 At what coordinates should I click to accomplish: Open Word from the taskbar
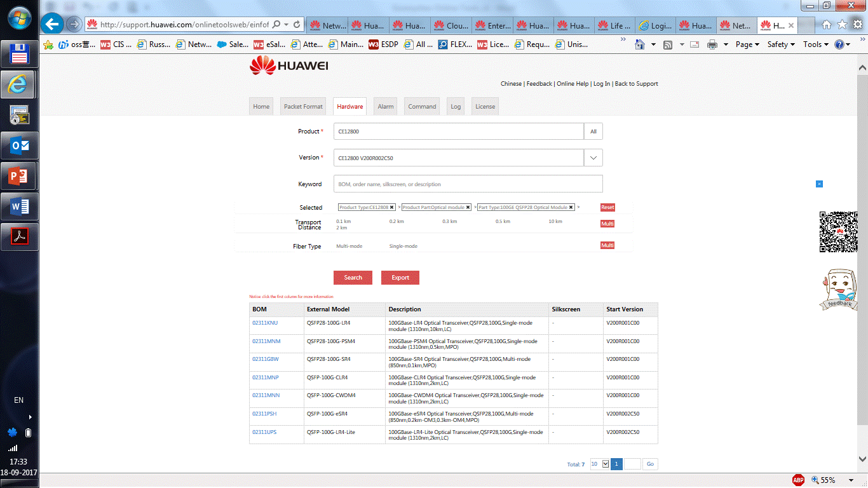tap(19, 207)
